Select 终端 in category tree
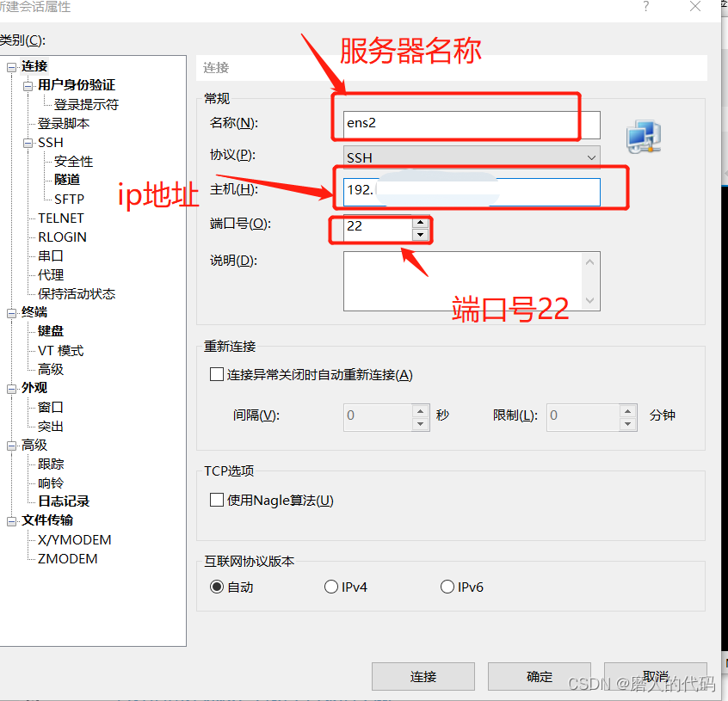Screen dimensions: 728x701 tap(34, 312)
